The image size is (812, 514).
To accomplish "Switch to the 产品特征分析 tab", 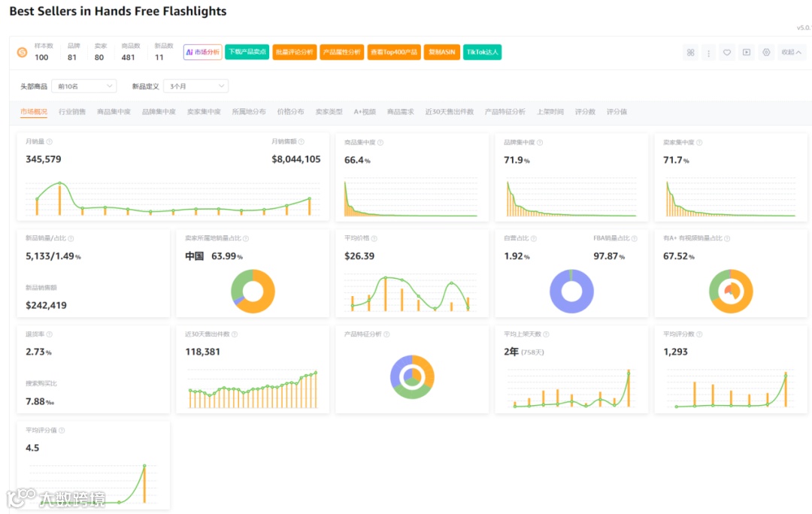I will coord(505,112).
